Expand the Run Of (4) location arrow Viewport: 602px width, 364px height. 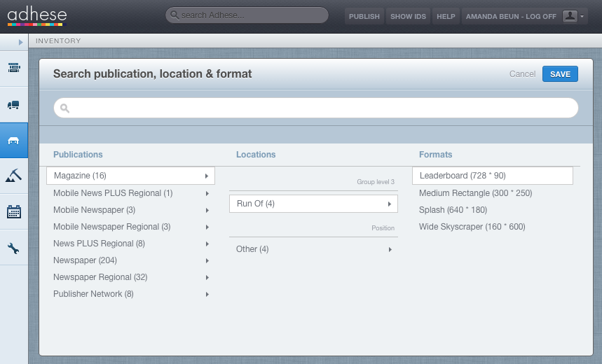(x=390, y=204)
